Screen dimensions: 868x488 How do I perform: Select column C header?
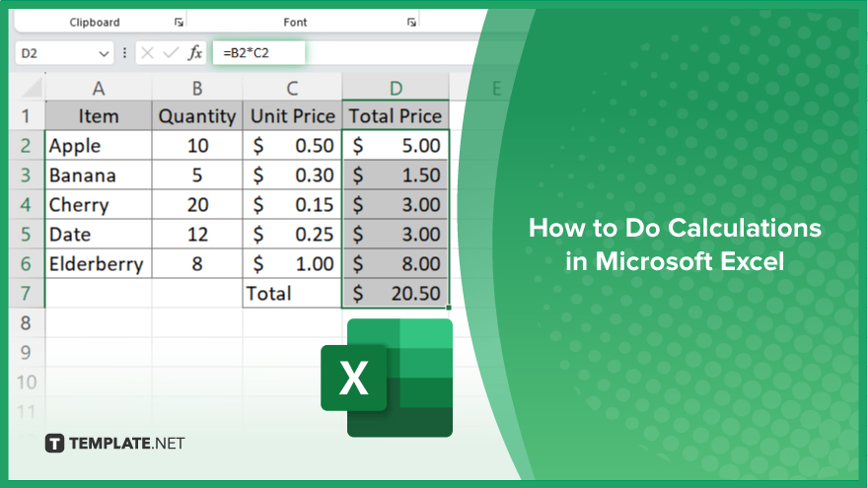coord(292,88)
